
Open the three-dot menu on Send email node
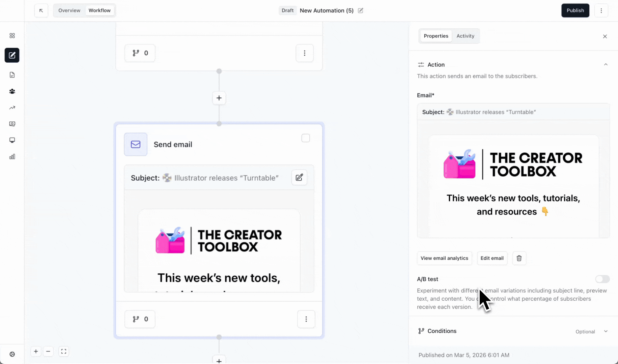pos(306,319)
